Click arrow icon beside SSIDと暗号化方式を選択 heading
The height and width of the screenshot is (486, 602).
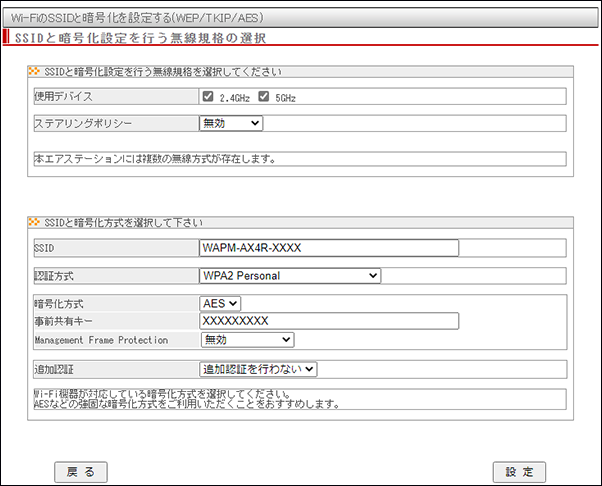(33, 221)
